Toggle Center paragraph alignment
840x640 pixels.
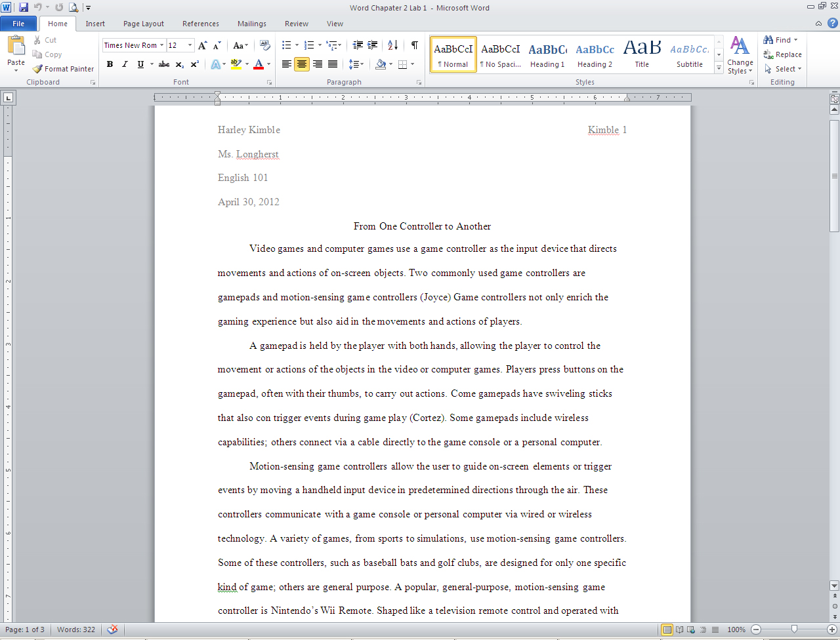(302, 64)
